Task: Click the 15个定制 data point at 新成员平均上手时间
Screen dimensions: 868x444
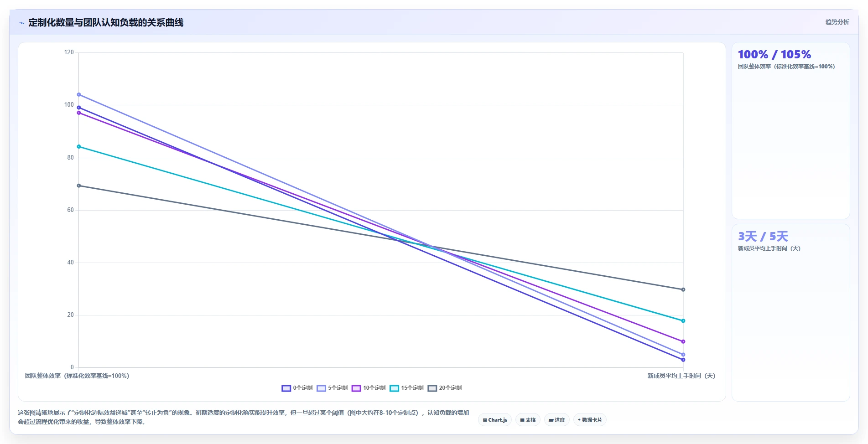Action: 683,321
